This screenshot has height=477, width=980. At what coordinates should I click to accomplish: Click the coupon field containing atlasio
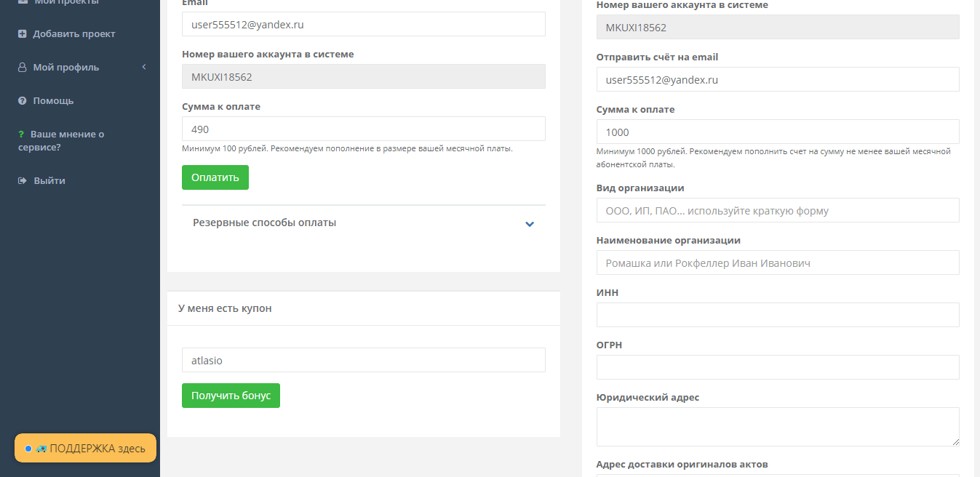[363, 360]
